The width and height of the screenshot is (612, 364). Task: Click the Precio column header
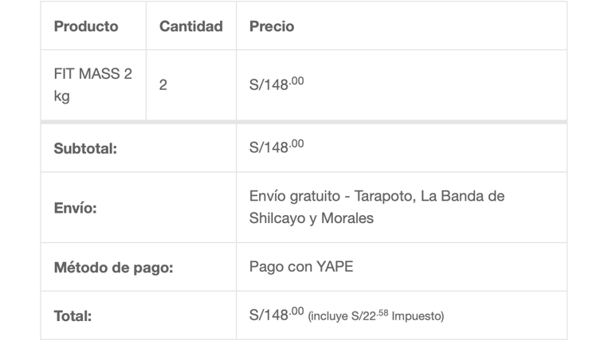(271, 26)
